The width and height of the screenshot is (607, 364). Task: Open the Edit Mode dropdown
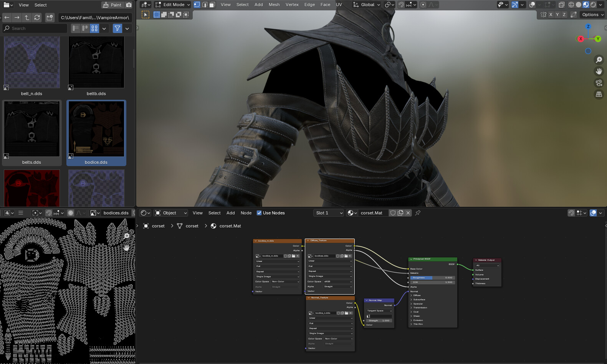tap(173, 5)
